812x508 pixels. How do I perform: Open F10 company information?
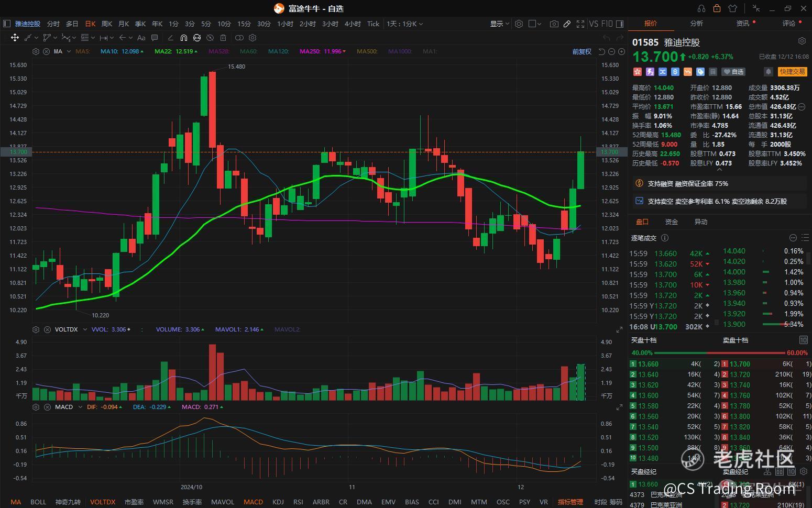coord(607,24)
